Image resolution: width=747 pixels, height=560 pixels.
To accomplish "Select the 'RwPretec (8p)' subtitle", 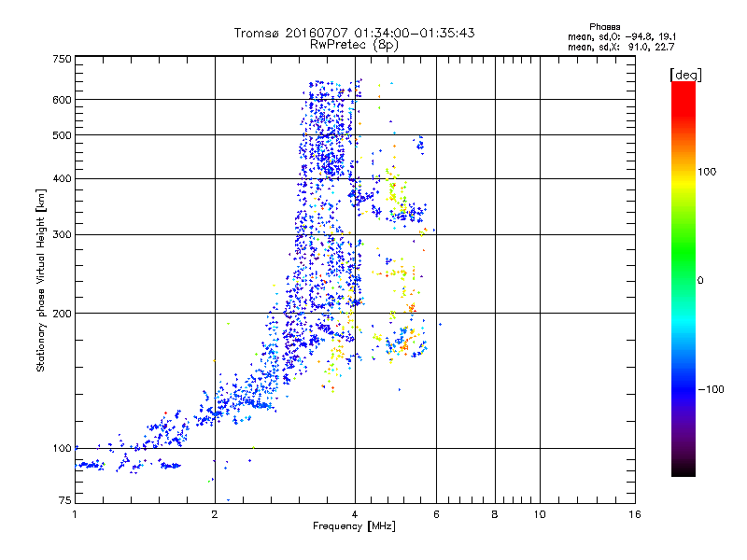I will [x=354, y=45].
